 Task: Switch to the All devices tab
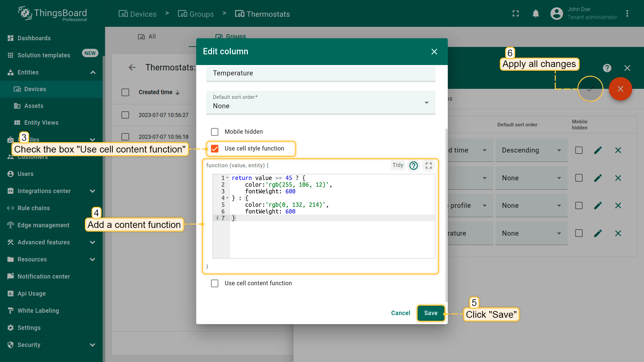(x=147, y=37)
